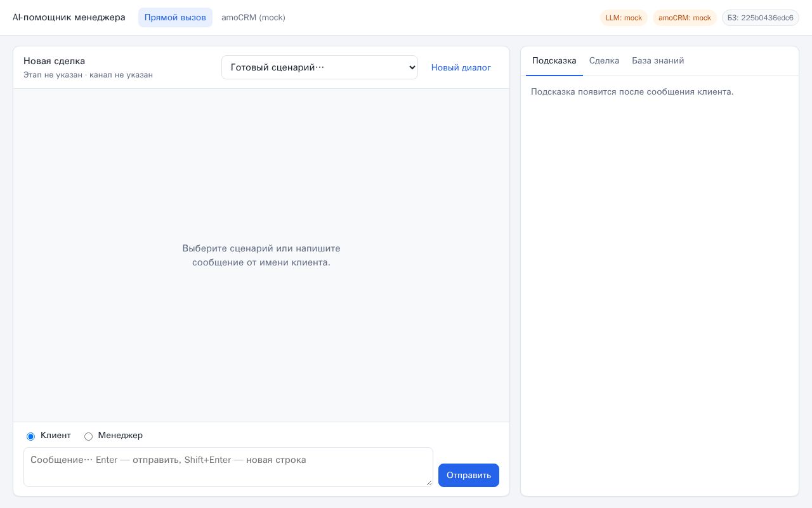Image resolution: width=812 pixels, height=508 pixels.
Task: Select the Прямой вызов mode tab
Action: pyautogui.click(x=175, y=18)
